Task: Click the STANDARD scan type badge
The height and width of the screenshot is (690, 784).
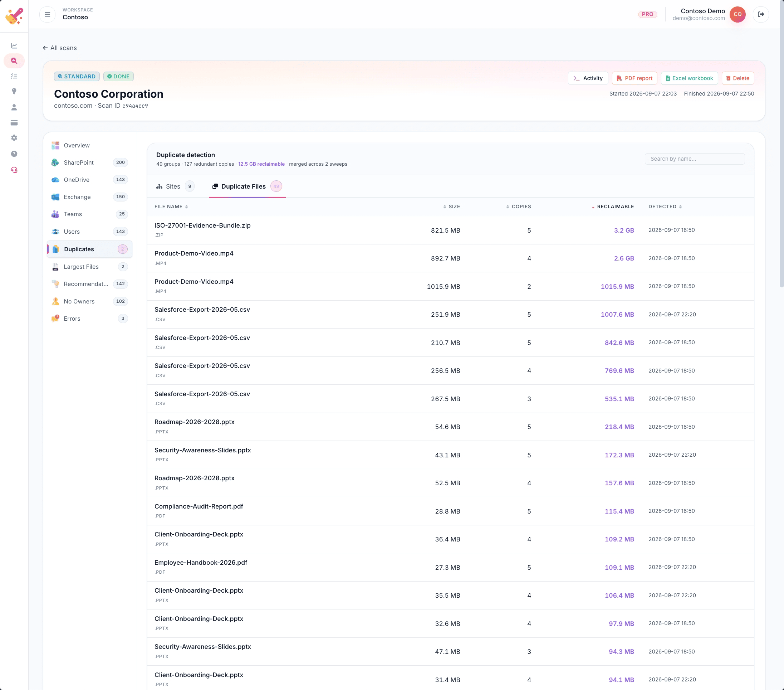Action: [x=77, y=76]
